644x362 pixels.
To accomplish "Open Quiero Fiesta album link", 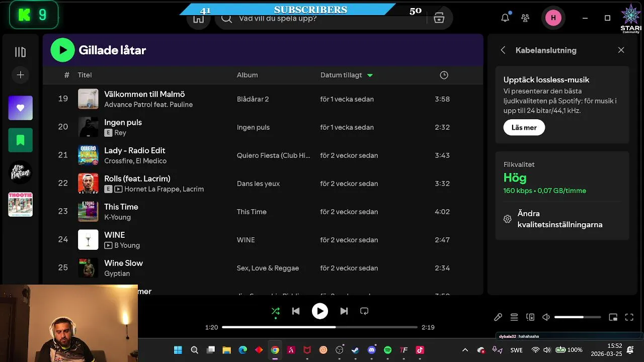I will pyautogui.click(x=273, y=155).
